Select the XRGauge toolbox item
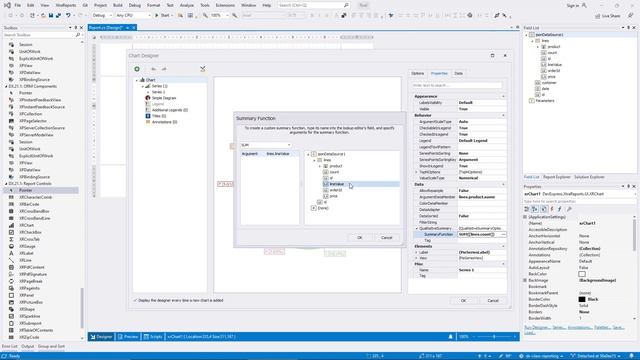The image size is (640, 360). 27,246
